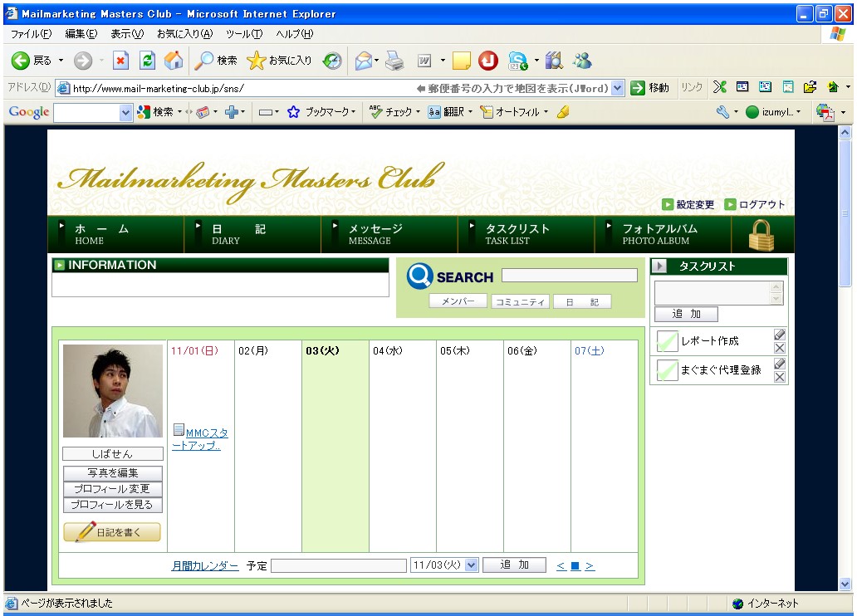Check the まぐまぐ代理登録 task checkbox
This screenshot has width=857, height=616.
(667, 370)
